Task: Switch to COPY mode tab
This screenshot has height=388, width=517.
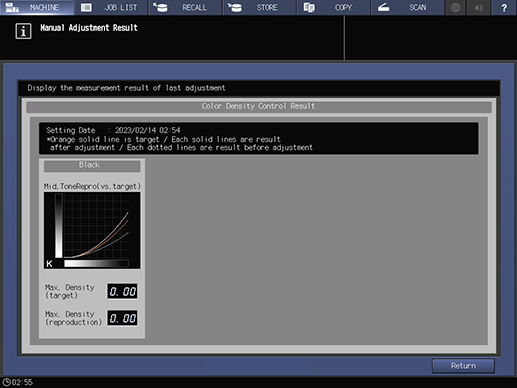Action: [334, 7]
